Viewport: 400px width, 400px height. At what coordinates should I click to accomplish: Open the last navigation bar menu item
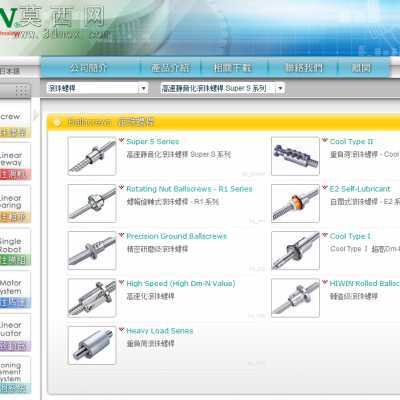coord(361,68)
